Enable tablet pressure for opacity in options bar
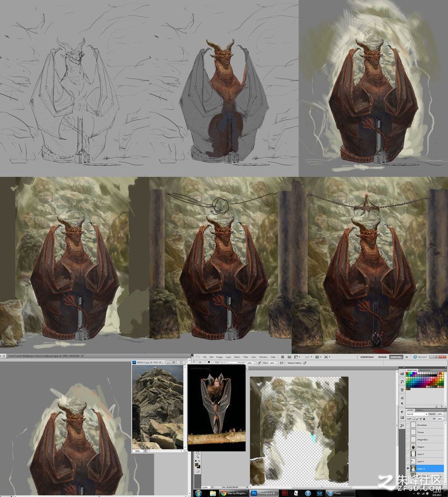 260,363
